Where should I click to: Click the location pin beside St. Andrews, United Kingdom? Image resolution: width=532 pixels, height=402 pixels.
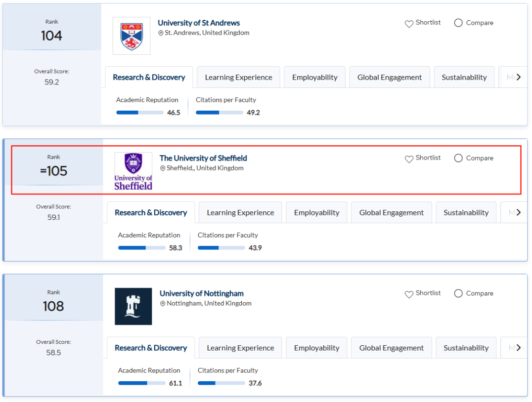click(161, 33)
